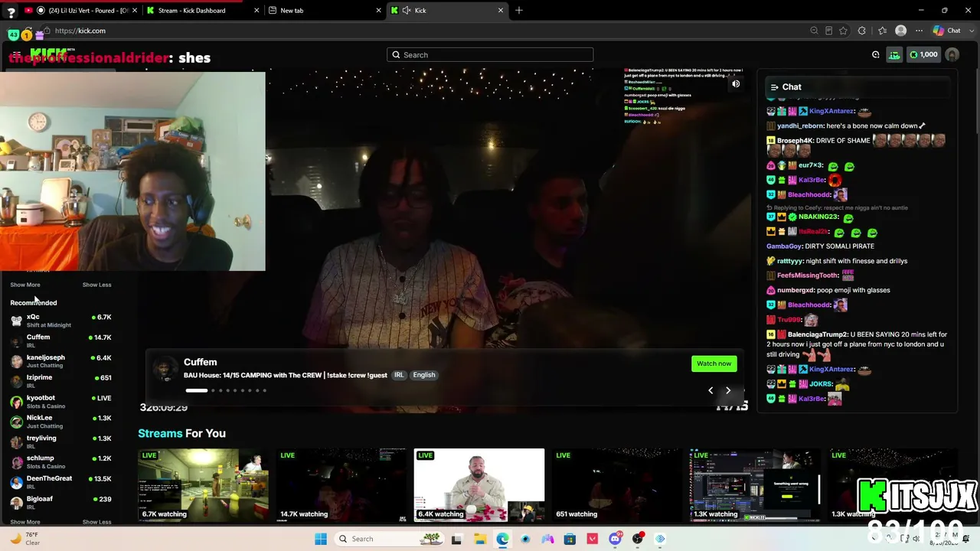This screenshot has height=551, width=980.
Task: Open File Explorer from taskbar
Action: click(480, 539)
